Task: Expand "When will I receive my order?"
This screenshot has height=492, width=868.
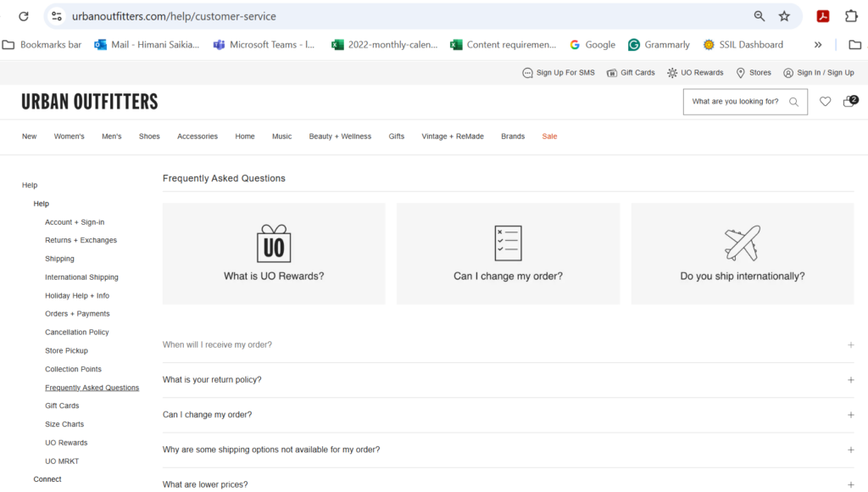Action: tap(851, 345)
